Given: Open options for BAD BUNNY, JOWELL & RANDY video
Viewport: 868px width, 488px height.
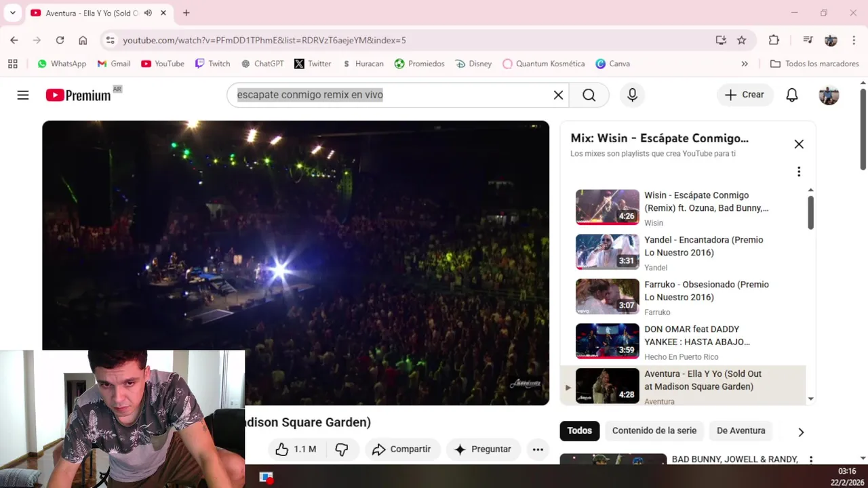Looking at the screenshot, I should click(810, 460).
